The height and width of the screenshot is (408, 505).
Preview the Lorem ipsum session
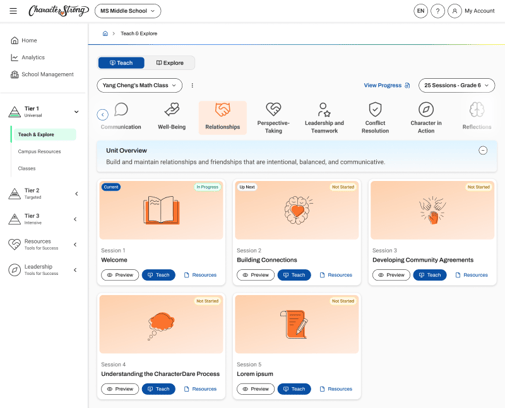tap(256, 389)
